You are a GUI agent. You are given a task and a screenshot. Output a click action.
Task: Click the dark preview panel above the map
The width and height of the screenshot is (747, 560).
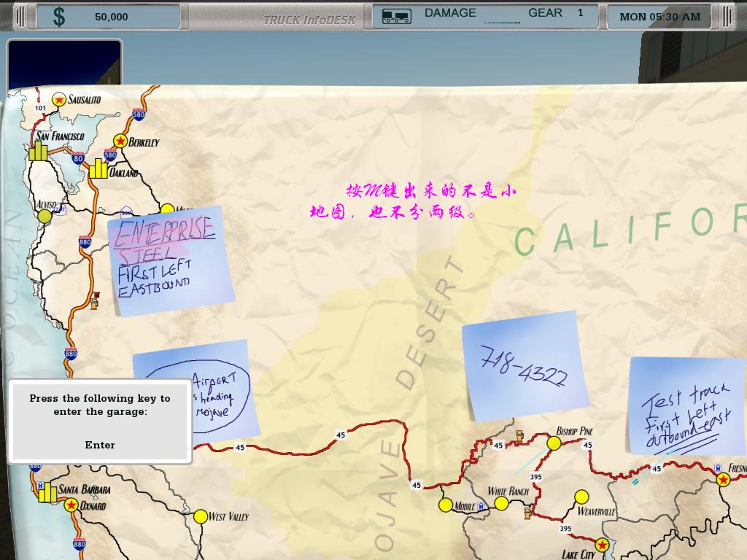[x=64, y=63]
